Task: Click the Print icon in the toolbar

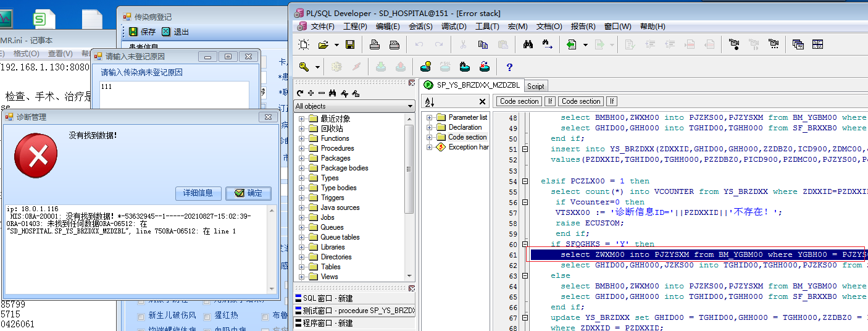Action: 375,44
